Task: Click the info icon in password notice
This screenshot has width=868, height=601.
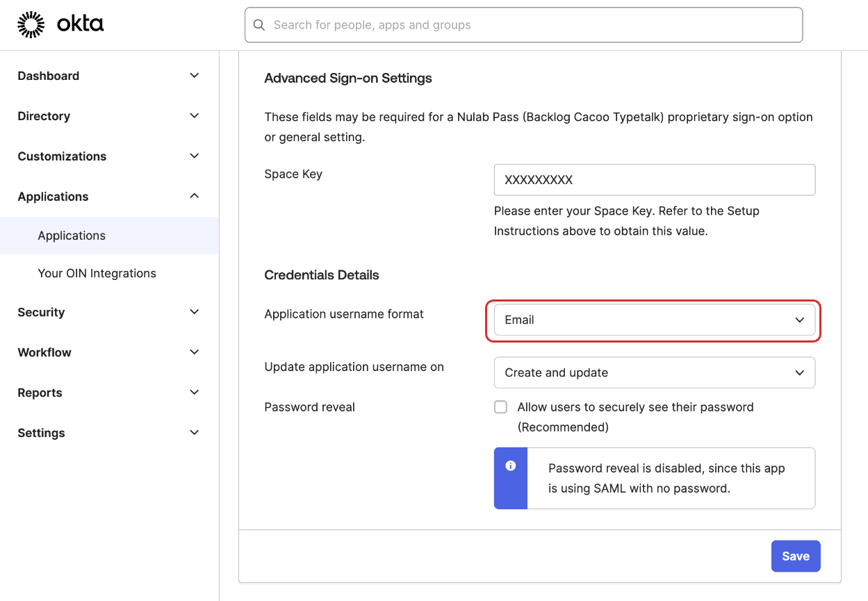Action: pos(511,466)
